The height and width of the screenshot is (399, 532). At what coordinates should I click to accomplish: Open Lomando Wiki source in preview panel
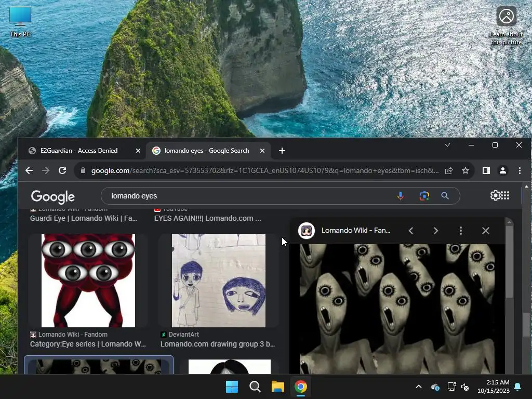click(x=356, y=230)
